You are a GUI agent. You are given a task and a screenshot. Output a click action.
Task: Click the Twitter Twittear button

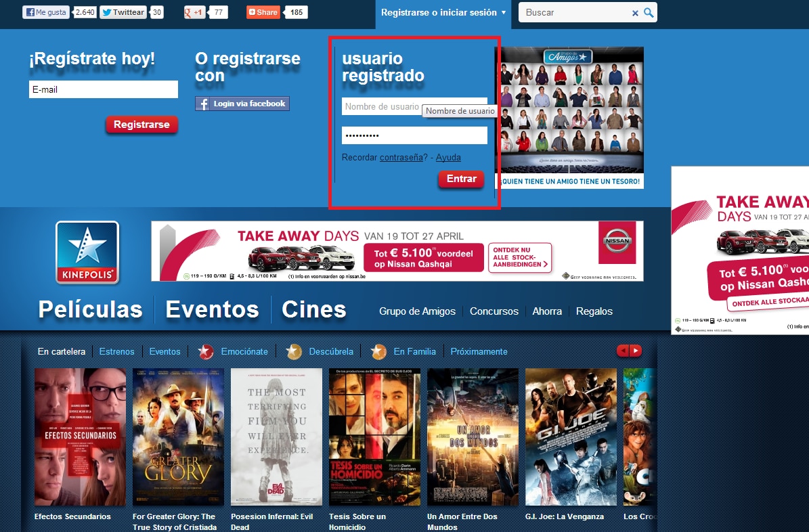pyautogui.click(x=123, y=12)
